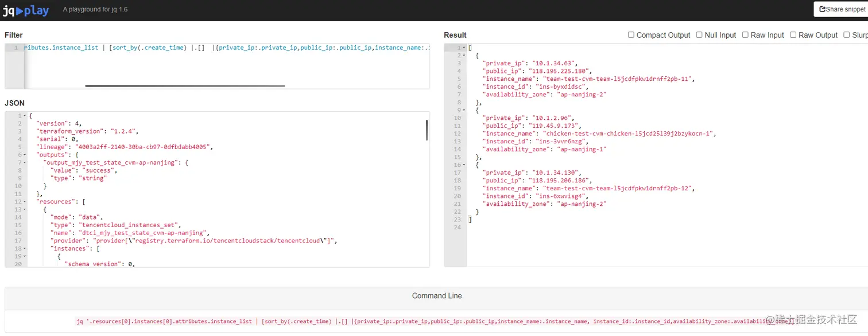Collapse third result object at line 16
Screen dimensions: 868x336
[463, 165]
